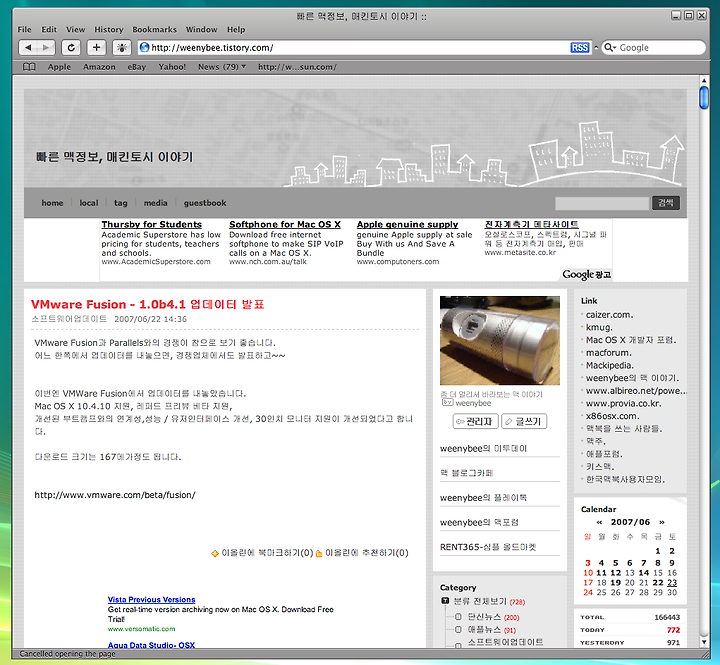
Task: Add a bookmark with the plus button
Action: 96,47
